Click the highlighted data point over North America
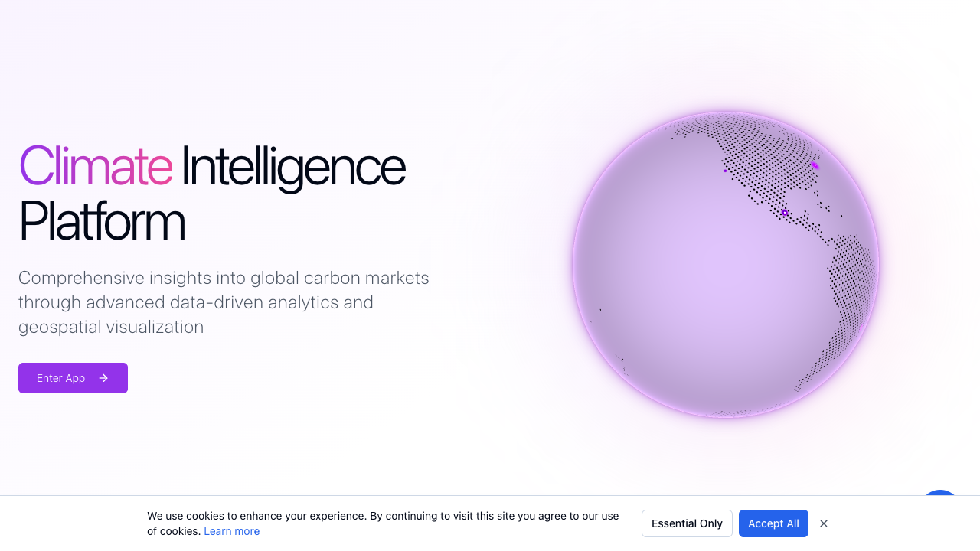The height and width of the screenshot is (551, 980). tap(784, 212)
